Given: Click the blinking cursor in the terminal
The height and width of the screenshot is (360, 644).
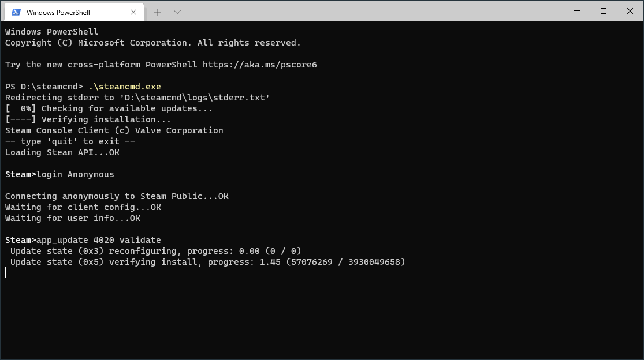Looking at the screenshot, I should pyautogui.click(x=5, y=272).
